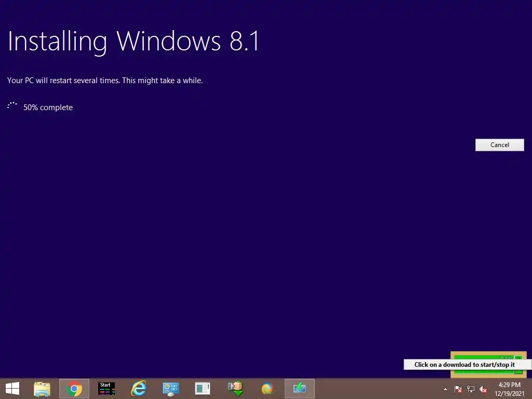Switch to Google Chrome on the taskbar
This screenshot has width=532, height=399.
[x=74, y=389]
